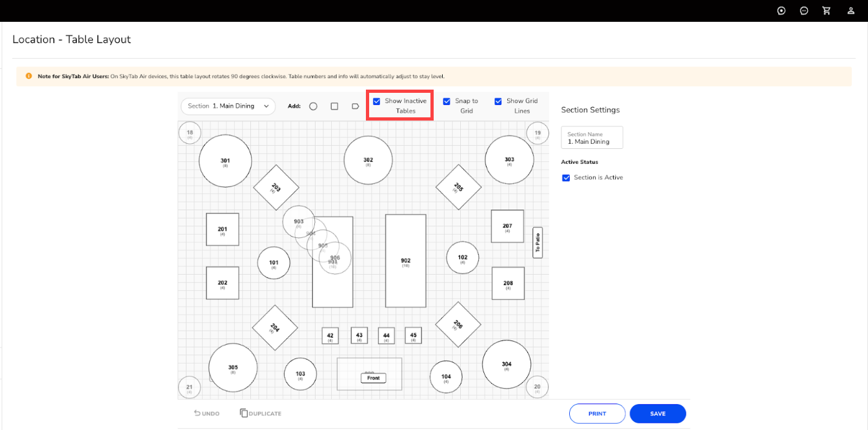Screen dimensions: 868x430
Task: Click the Print button
Action: coord(597,414)
